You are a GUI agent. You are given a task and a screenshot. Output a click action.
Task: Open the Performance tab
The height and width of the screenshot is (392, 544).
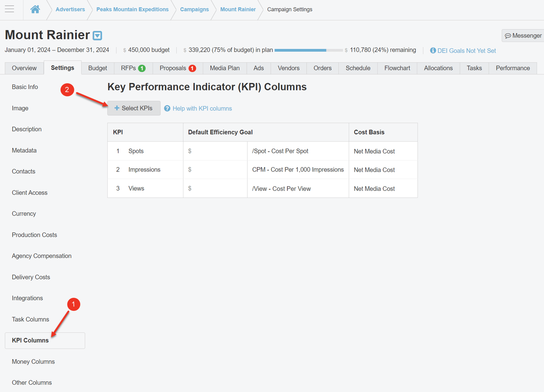[513, 68]
